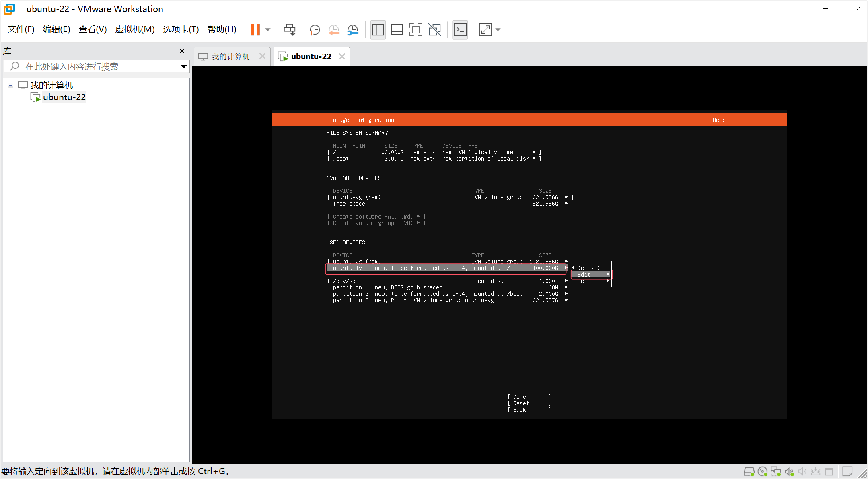
Task: Toggle Unity mode icon
Action: (434, 30)
